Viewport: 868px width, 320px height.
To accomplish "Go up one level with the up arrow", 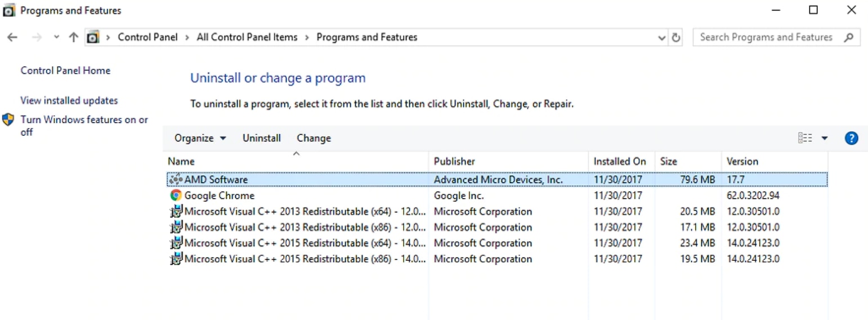I will pyautogui.click(x=73, y=37).
